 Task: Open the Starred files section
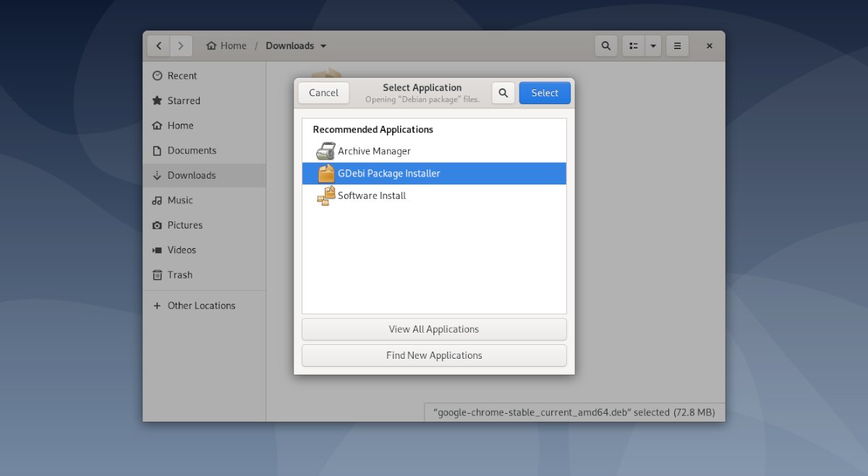pos(184,101)
